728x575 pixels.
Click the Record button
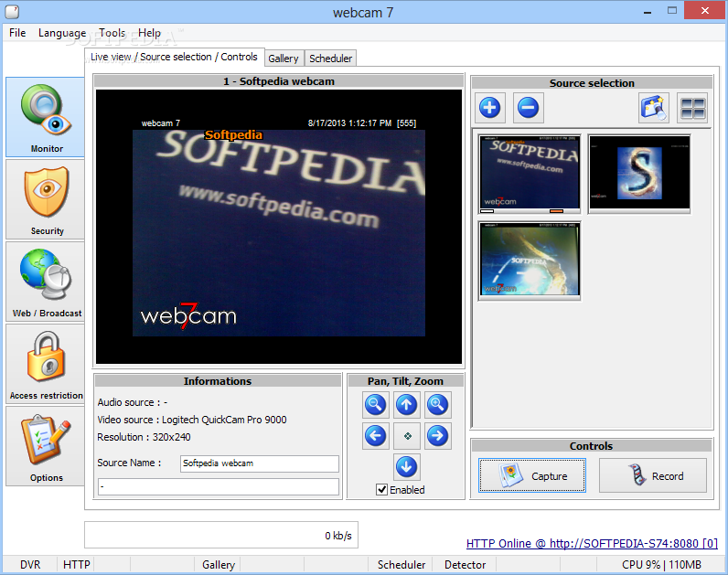click(653, 475)
